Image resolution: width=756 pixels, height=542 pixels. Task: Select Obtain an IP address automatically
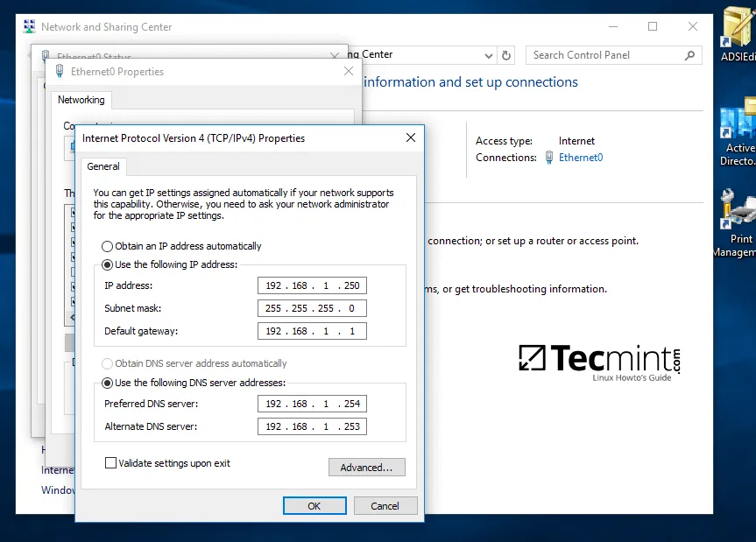point(106,245)
